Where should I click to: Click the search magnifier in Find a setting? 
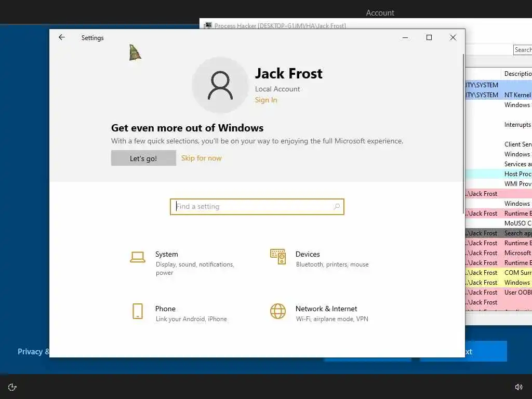tap(337, 206)
